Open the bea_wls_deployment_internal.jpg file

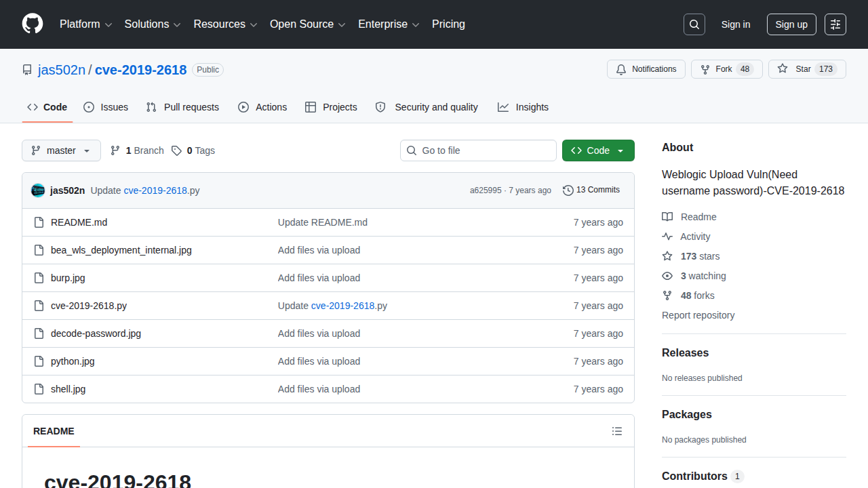[121, 250]
